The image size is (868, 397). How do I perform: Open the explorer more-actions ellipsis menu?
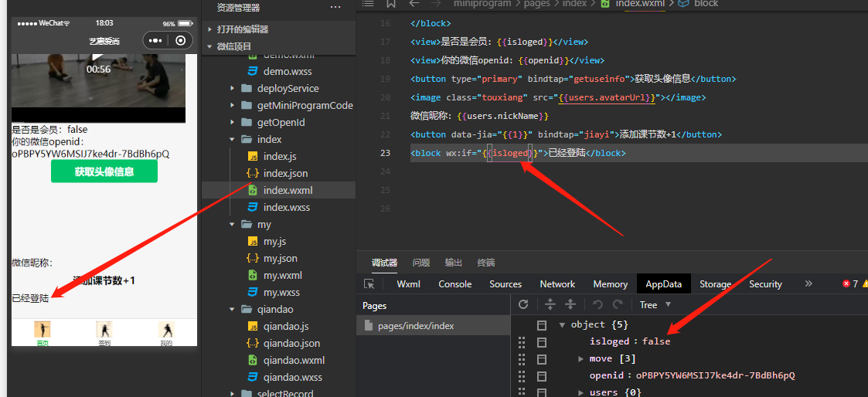(x=335, y=8)
